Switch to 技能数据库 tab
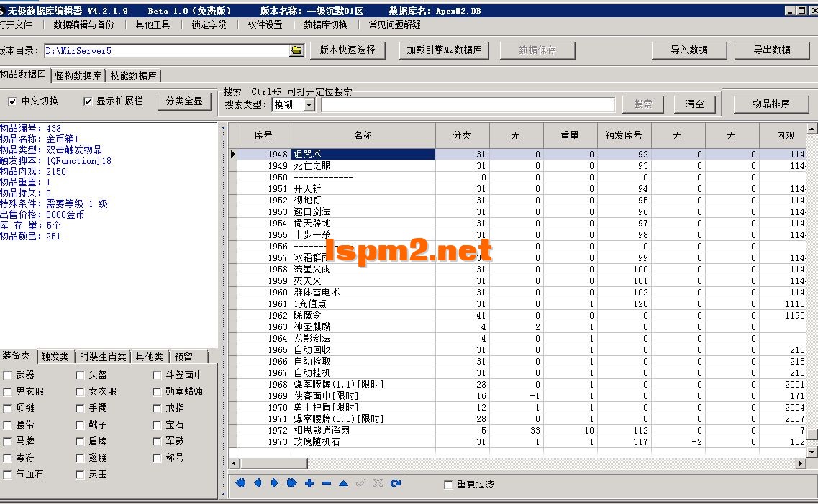818x504 pixels. coord(133,75)
